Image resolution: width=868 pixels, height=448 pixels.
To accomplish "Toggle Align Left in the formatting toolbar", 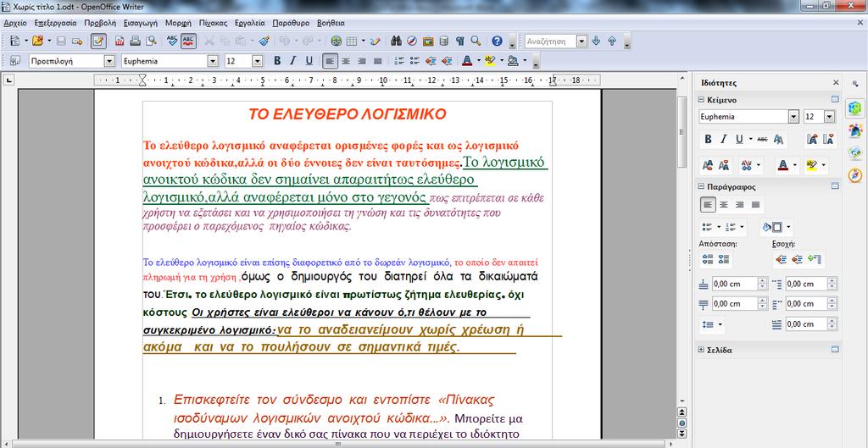I will pos(330,60).
